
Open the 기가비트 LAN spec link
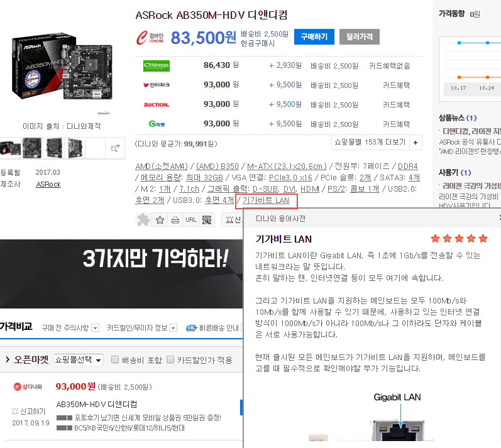tap(266, 200)
